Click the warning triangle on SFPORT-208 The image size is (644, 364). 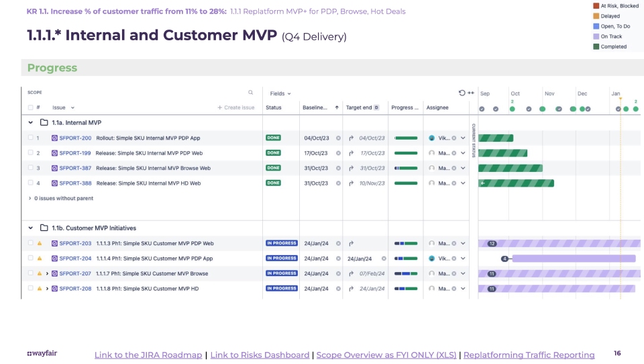point(40,289)
